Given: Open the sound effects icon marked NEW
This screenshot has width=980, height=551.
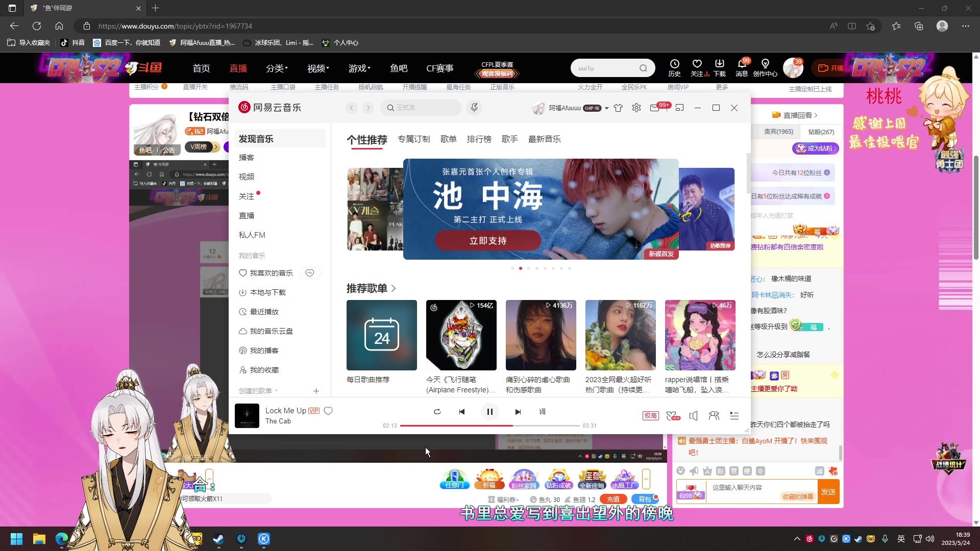Looking at the screenshot, I should (673, 416).
